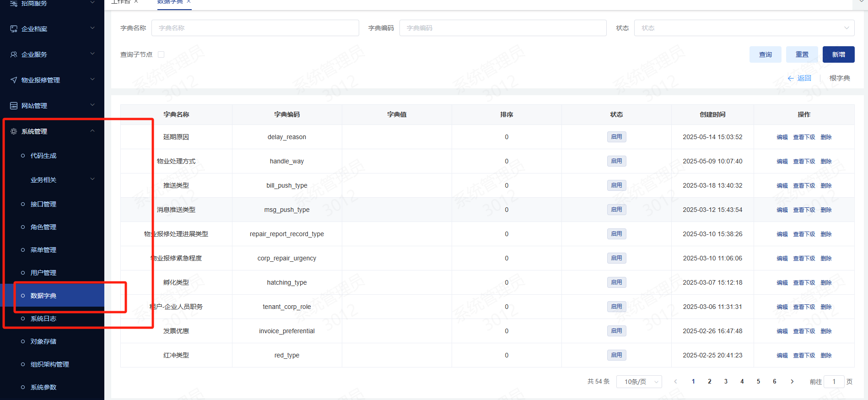This screenshot has width=868, height=400.
Task: Open the 10条/页 page size dropdown
Action: (x=639, y=381)
